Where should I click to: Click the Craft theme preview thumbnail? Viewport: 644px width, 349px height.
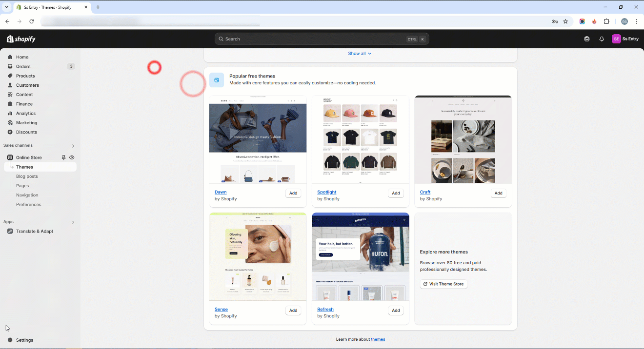pyautogui.click(x=463, y=139)
